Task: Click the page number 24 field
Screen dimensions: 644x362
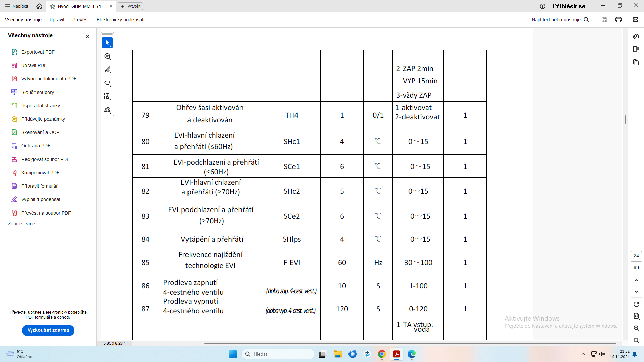Action: pos(636,256)
